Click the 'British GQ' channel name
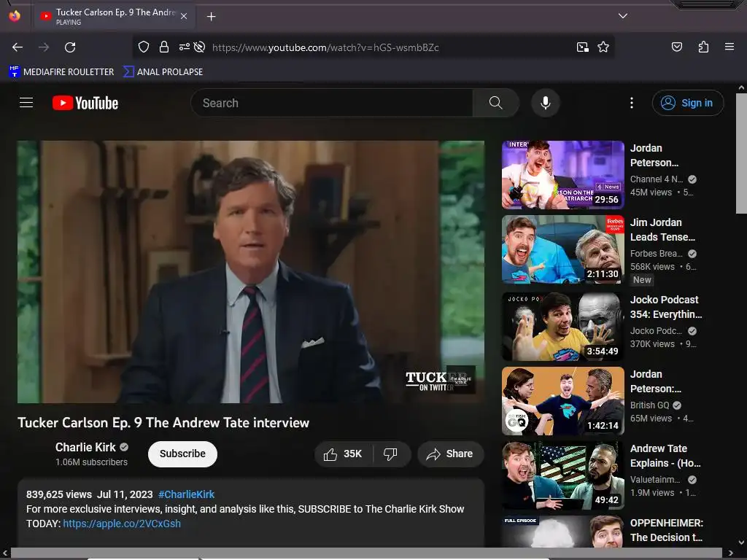This screenshot has height=560, width=747. (x=650, y=405)
